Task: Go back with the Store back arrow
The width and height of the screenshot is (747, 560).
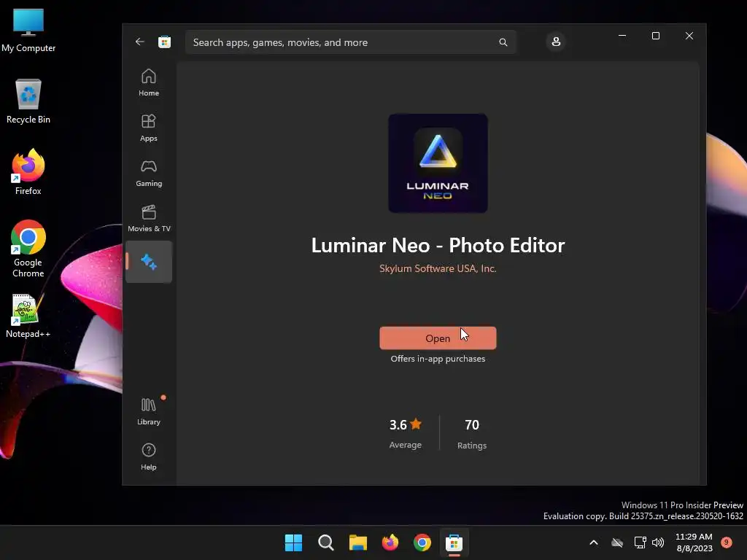Action: tap(139, 42)
